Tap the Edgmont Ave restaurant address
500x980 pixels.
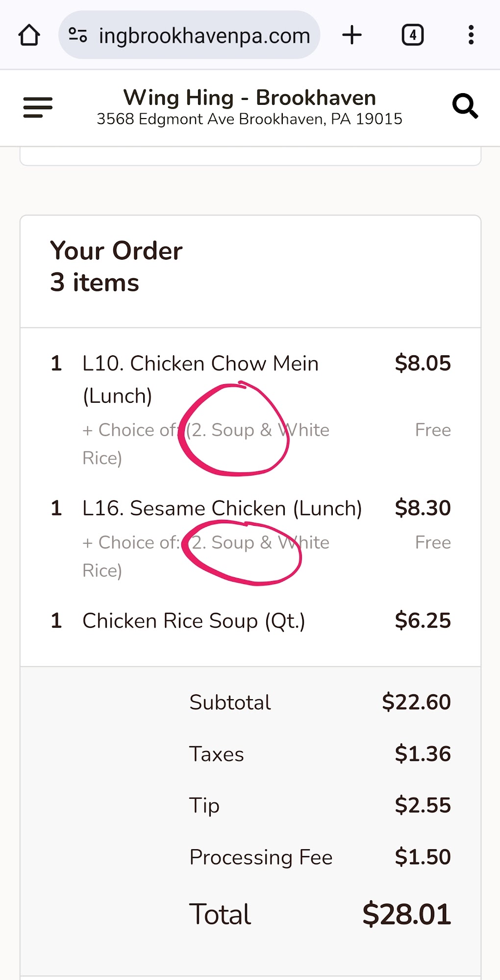[250, 119]
